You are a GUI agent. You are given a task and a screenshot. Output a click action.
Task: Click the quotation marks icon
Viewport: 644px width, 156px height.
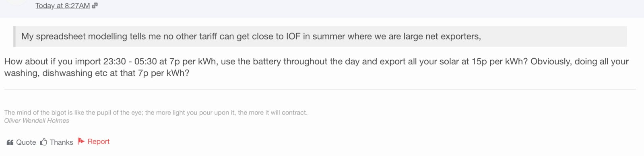click(x=10, y=142)
